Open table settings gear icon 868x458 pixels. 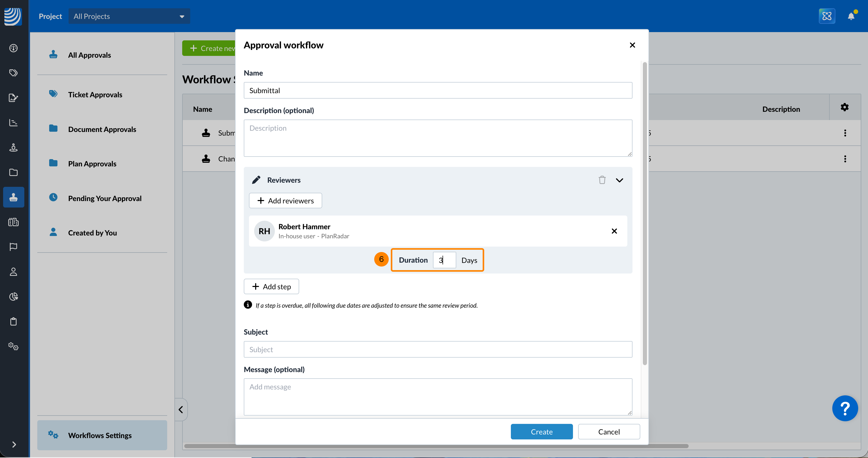[844, 107]
